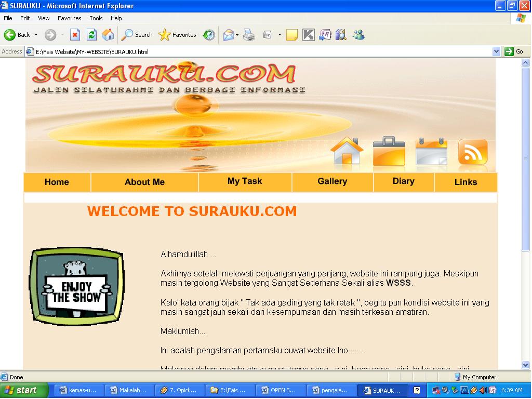
Task: Click the help question mark taskbar icon
Action: [417, 391]
